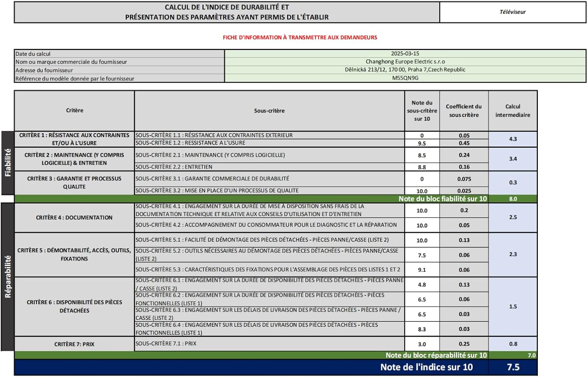
Task: Select the calculation date 2025-03-15 cell
Action: [x=405, y=54]
